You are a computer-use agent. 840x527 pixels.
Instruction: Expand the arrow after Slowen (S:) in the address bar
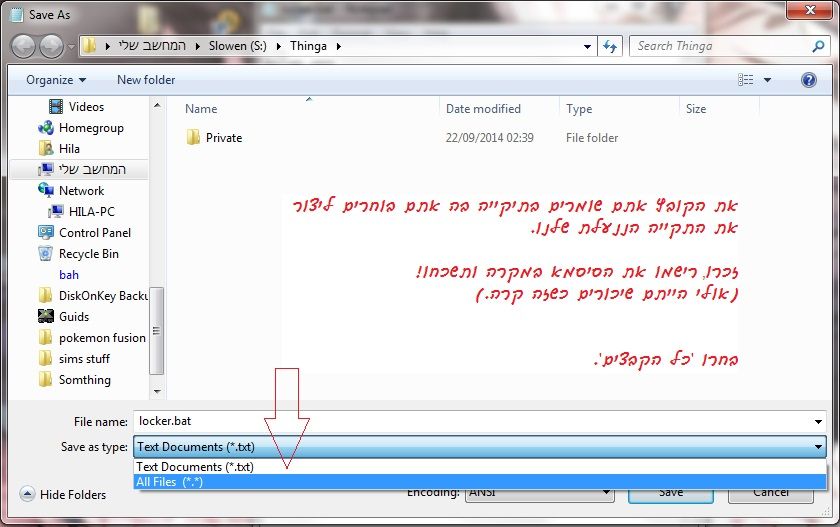[279, 47]
